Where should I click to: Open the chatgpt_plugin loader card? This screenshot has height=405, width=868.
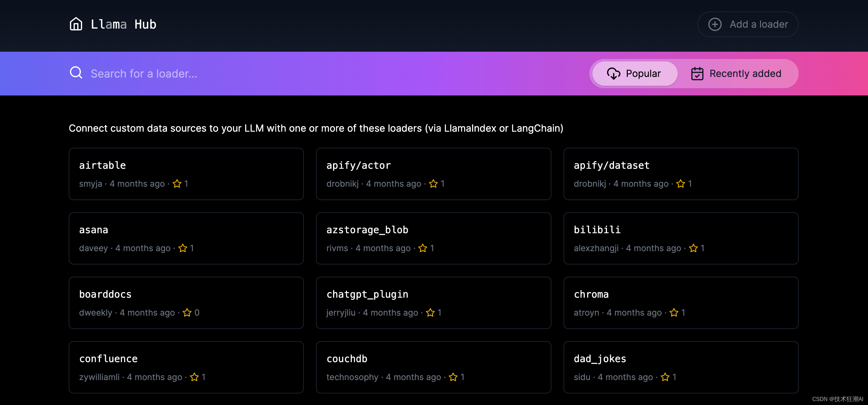click(x=433, y=303)
